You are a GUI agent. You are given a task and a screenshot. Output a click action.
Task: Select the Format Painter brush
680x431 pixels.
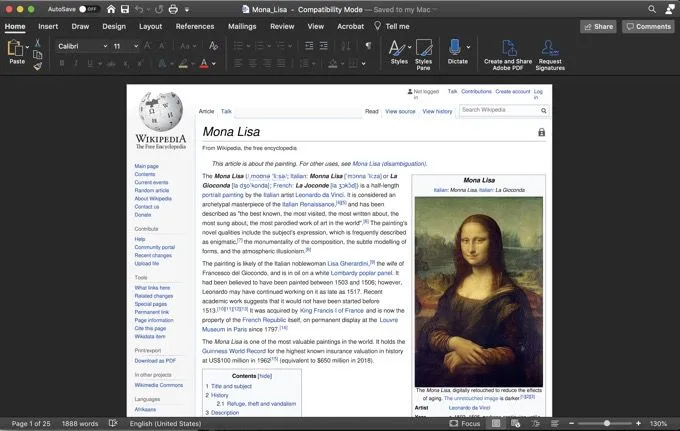[x=38, y=66]
